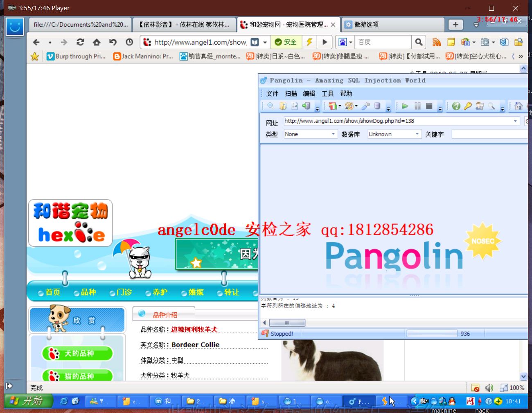The image size is (532, 413).
Task: Click the page scroll down arrow
Action: pyautogui.click(x=523, y=376)
